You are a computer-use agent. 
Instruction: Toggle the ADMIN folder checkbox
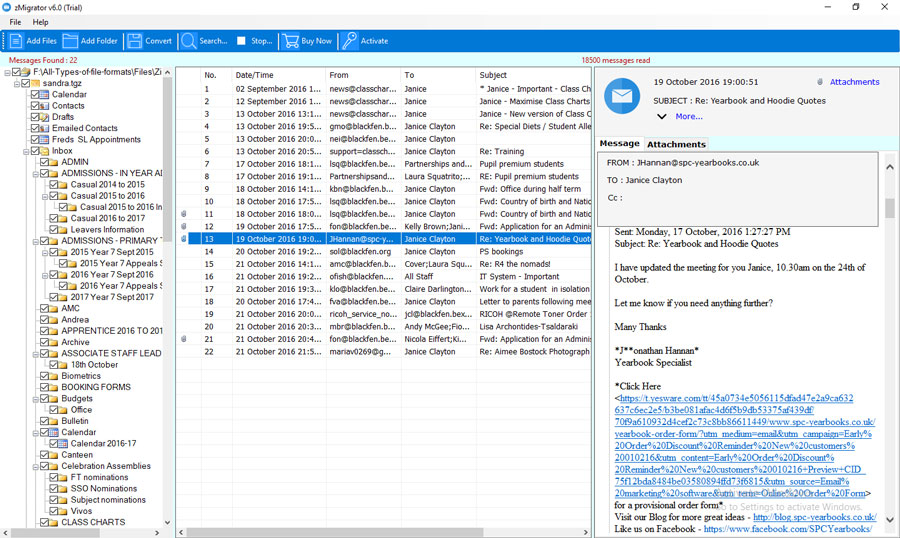(x=45, y=162)
